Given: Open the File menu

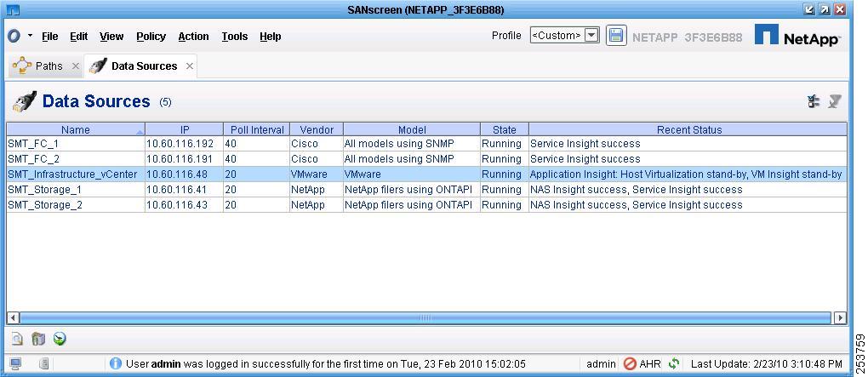Looking at the screenshot, I should point(50,37).
